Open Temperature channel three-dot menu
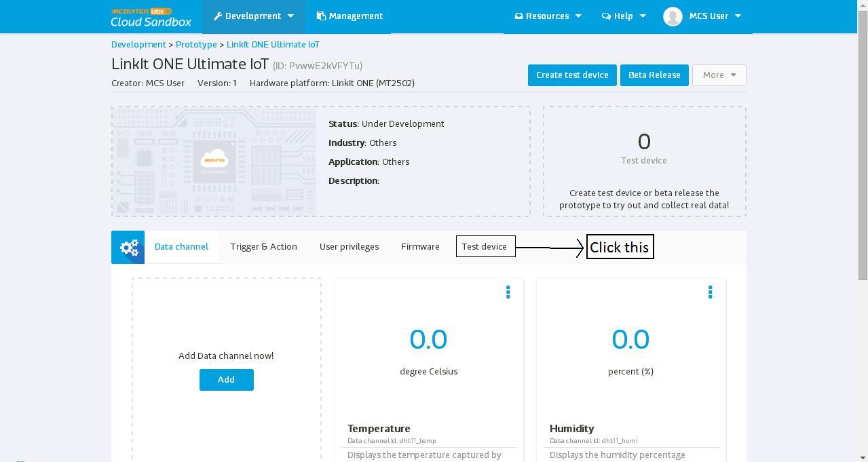This screenshot has width=868, height=462. pyautogui.click(x=508, y=292)
